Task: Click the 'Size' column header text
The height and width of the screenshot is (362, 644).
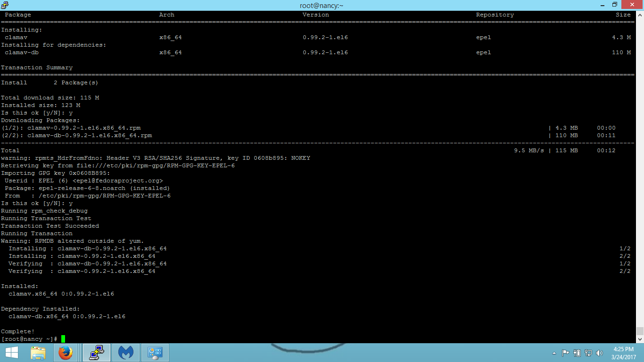Action: point(623,15)
